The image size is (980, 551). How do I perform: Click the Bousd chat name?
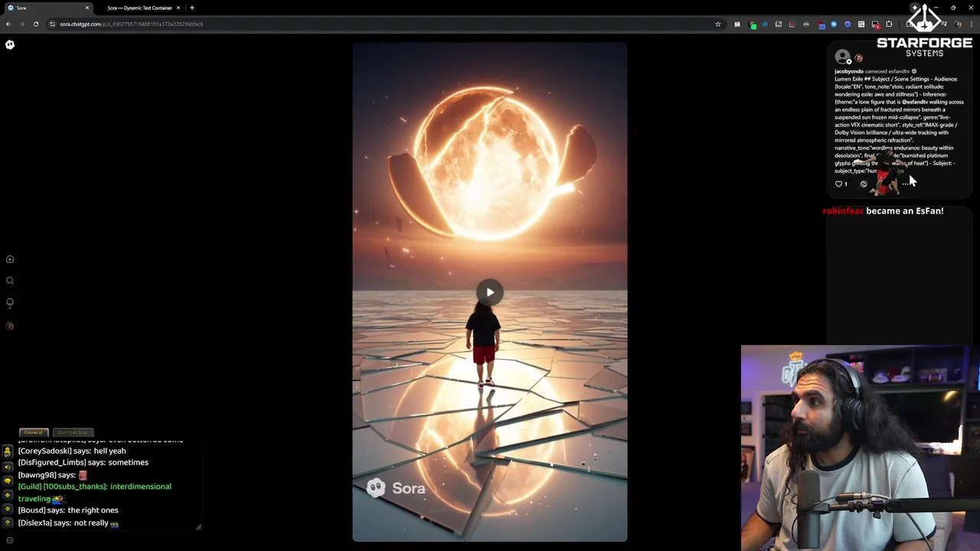pyautogui.click(x=32, y=510)
